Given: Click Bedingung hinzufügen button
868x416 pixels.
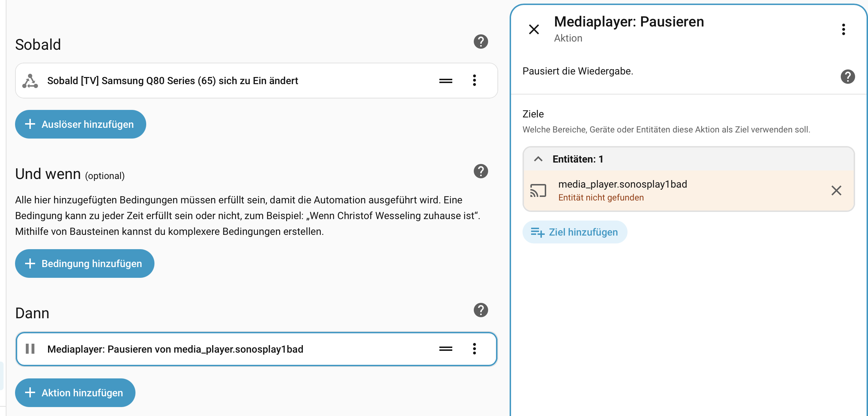Looking at the screenshot, I should click(85, 263).
